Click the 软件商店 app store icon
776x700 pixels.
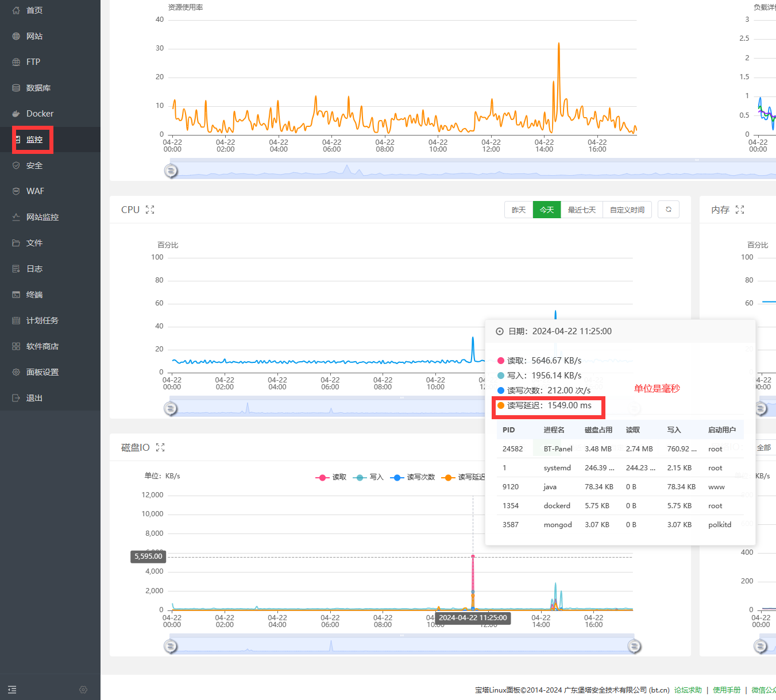[x=16, y=346]
